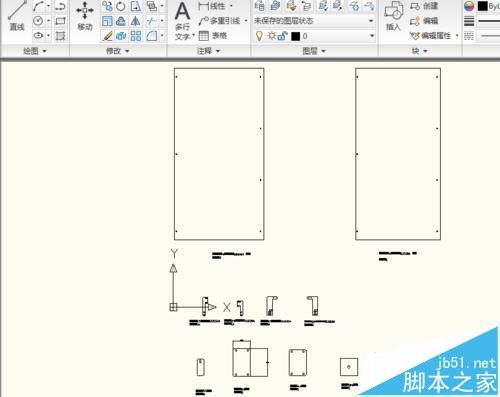Open the color wheel object color icon
Screen dimensions: 500x397
pyautogui.click(x=469, y=6)
